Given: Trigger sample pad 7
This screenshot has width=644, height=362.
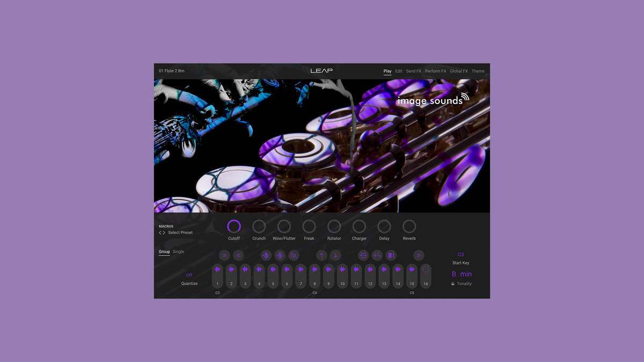Looking at the screenshot, I should (301, 276).
